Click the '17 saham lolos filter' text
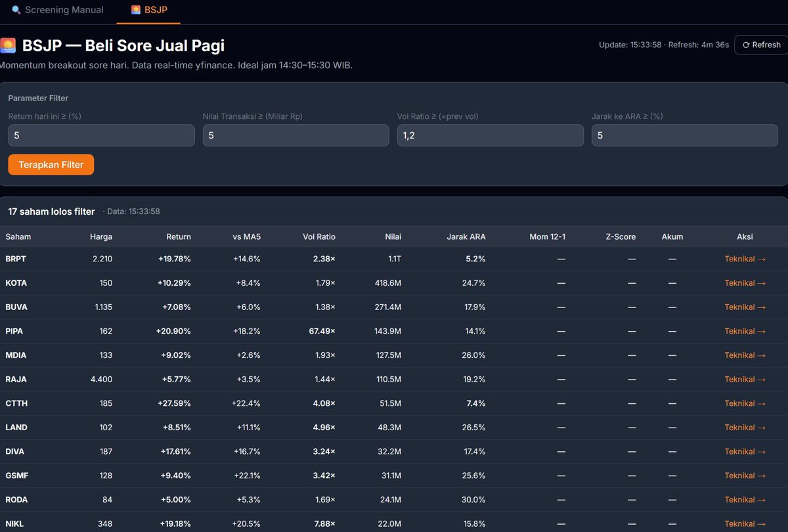This screenshot has height=532, width=788. pyautogui.click(x=51, y=211)
